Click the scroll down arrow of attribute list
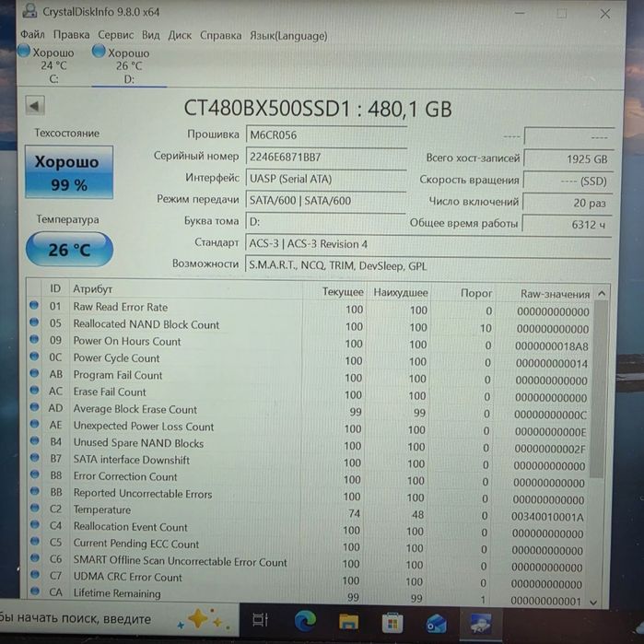644x644 pixels. (593, 603)
